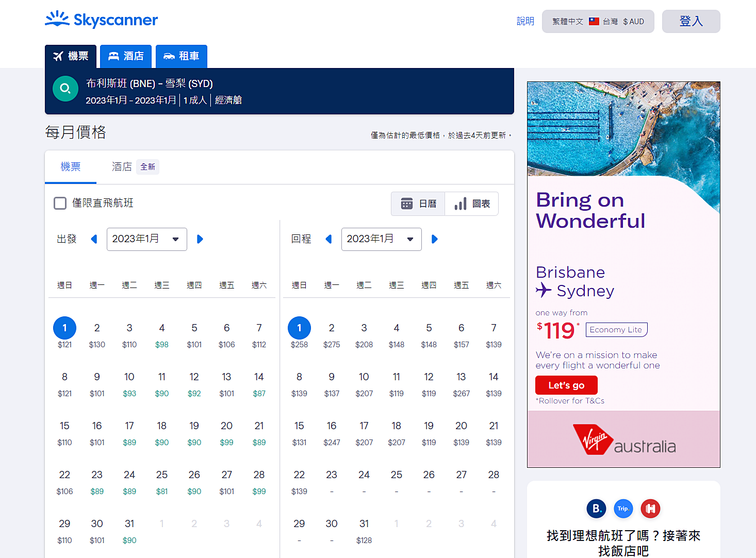Click the red Hotels.com H icon
The height and width of the screenshot is (558, 756).
650,509
